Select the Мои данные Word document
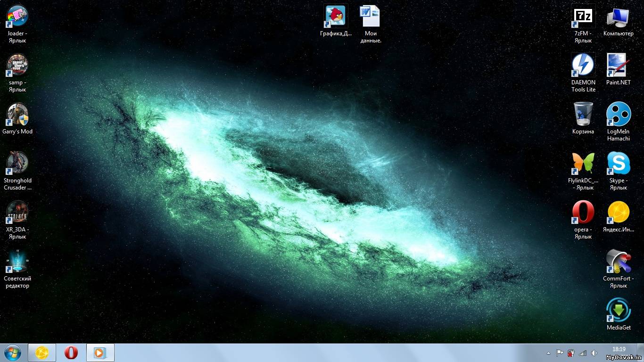This screenshot has height=362, width=644. click(x=371, y=16)
